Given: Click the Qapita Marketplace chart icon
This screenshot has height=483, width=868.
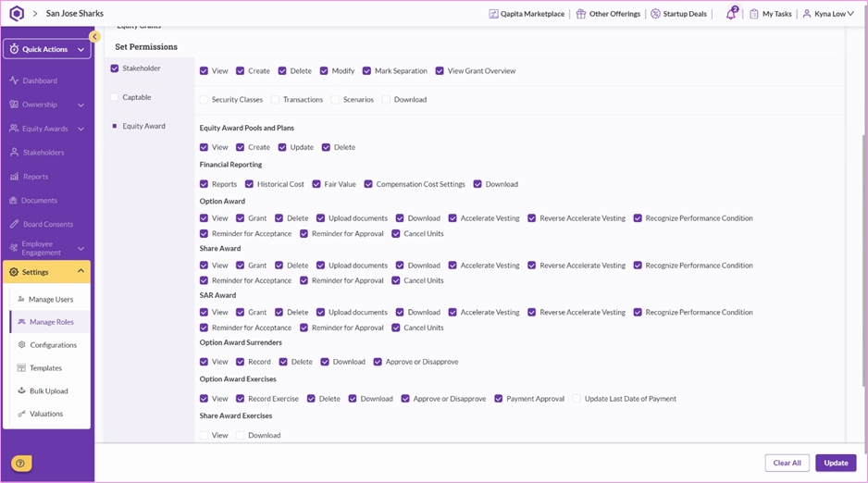Looking at the screenshot, I should (493, 14).
